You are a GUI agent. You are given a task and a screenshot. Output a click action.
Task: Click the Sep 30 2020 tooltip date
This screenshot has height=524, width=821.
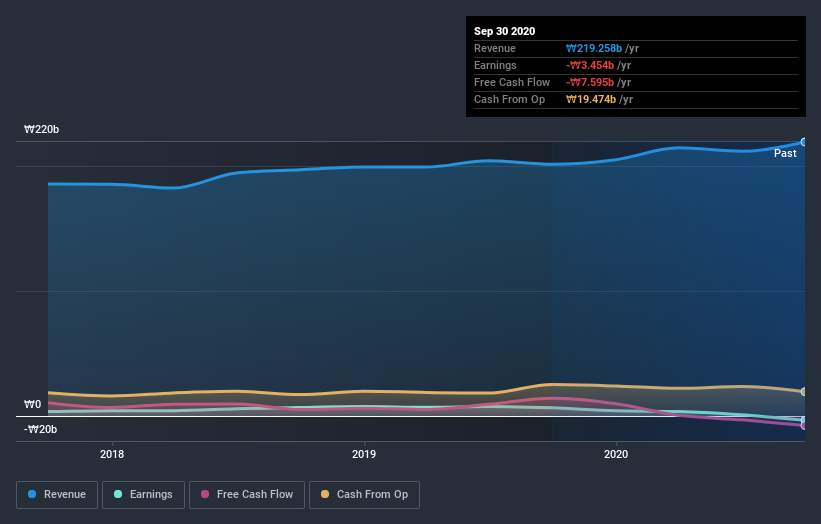click(504, 31)
